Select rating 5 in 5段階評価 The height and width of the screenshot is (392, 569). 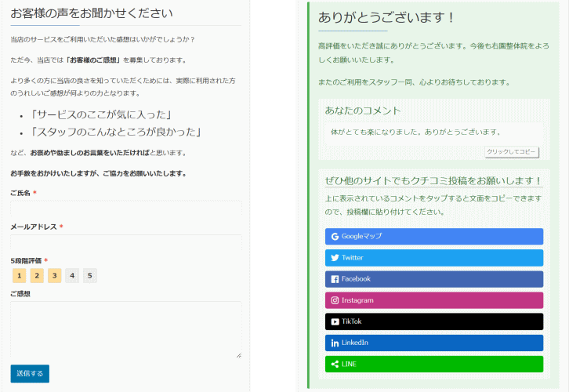pyautogui.click(x=90, y=275)
